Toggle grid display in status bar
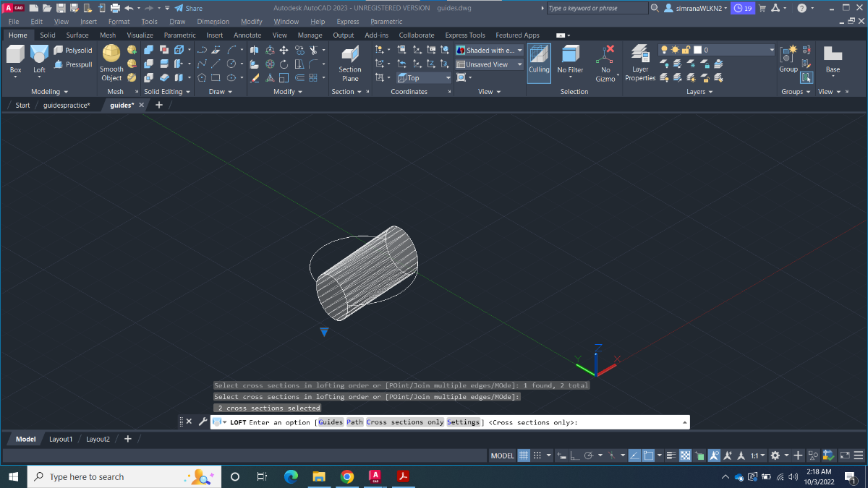Viewport: 868px width, 488px height. [524, 455]
